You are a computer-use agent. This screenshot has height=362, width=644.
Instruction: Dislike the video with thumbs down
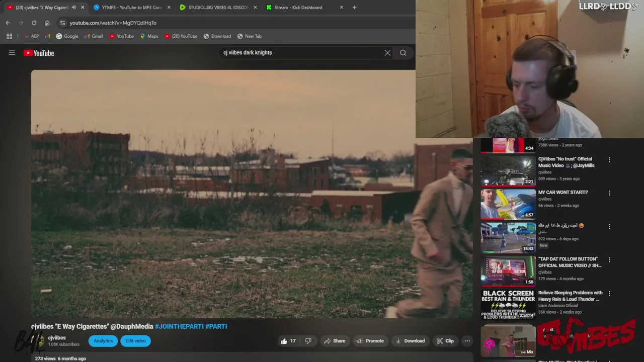pos(308,341)
